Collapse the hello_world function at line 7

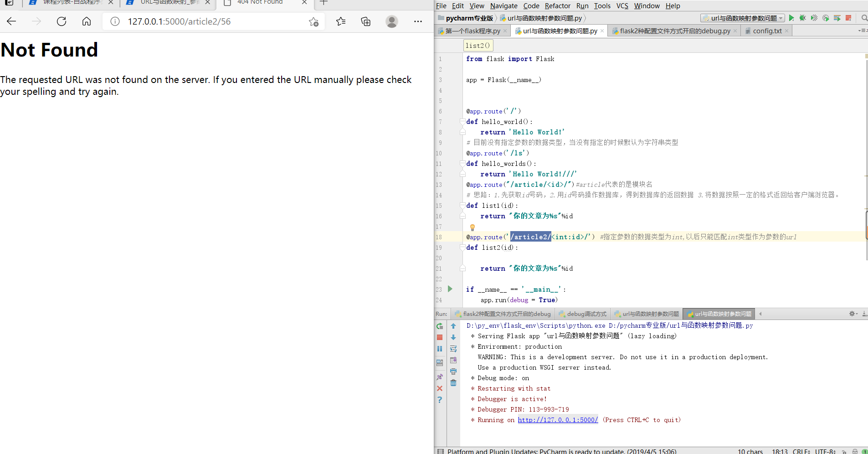click(462, 122)
